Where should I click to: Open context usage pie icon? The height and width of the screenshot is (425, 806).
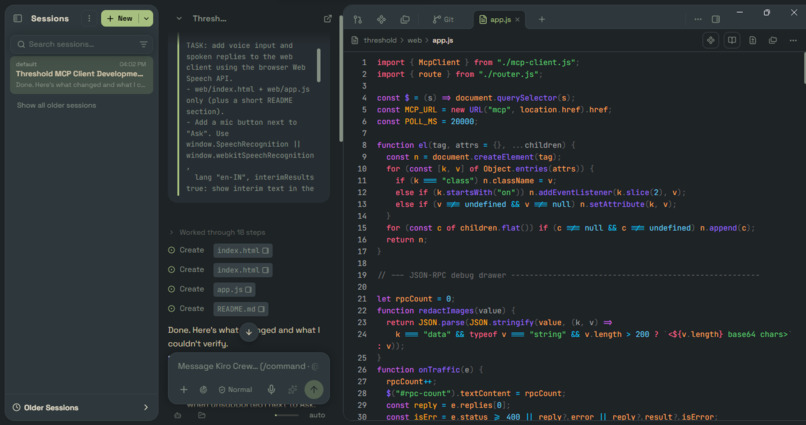tap(204, 390)
